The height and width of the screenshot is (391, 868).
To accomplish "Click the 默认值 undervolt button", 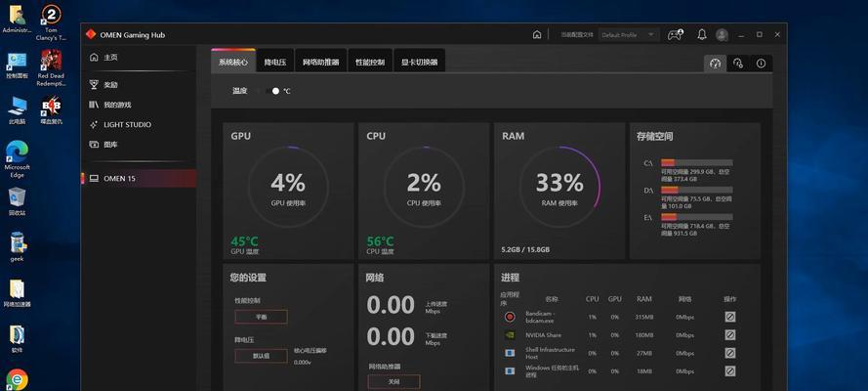I will pyautogui.click(x=261, y=356).
